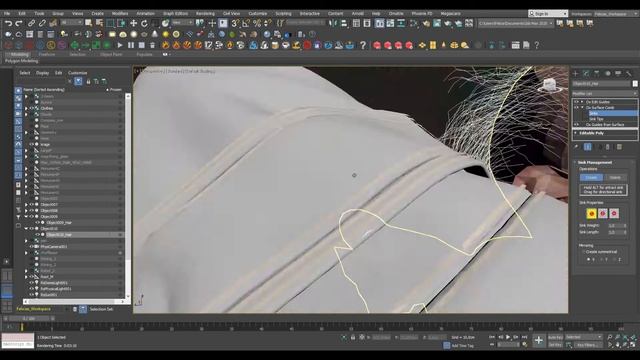The width and height of the screenshot is (640, 360).
Task: Toggle visibility eye of Ox Surface Comb
Action: click(x=576, y=107)
